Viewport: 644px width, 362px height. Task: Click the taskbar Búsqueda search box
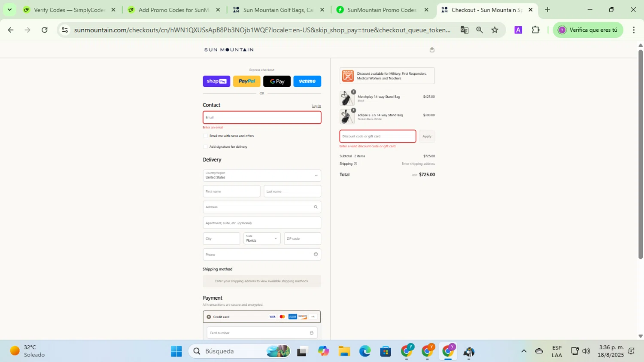pyautogui.click(x=240, y=351)
